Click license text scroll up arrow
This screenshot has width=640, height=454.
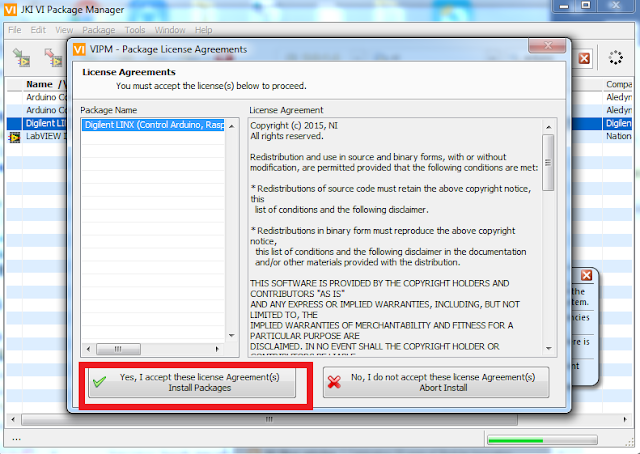click(549, 127)
